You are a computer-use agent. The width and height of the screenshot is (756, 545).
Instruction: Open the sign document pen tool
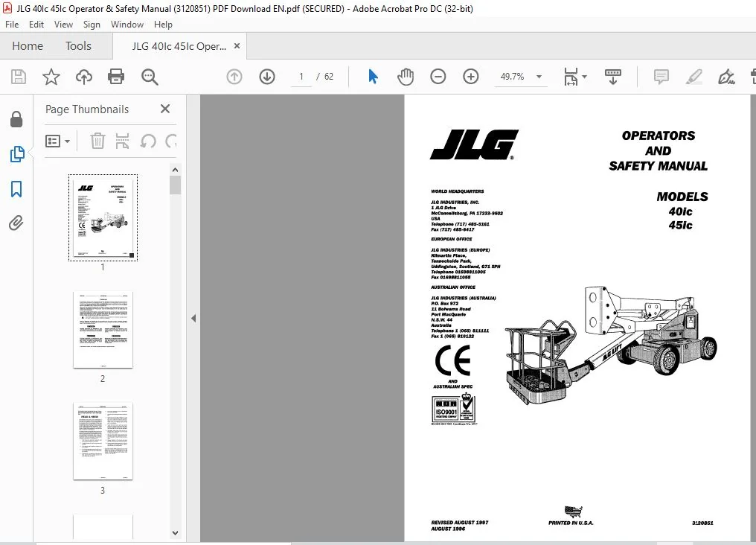[726, 77]
